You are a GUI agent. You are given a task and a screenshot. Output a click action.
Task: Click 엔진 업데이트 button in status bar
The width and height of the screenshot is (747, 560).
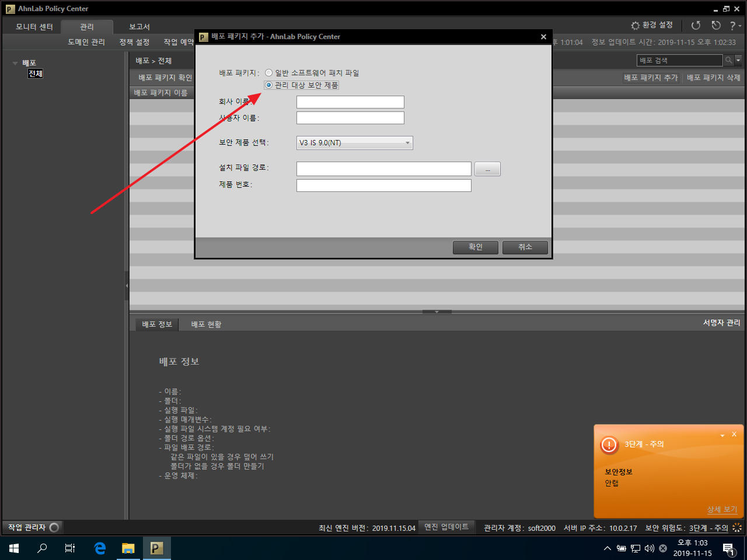click(x=446, y=527)
